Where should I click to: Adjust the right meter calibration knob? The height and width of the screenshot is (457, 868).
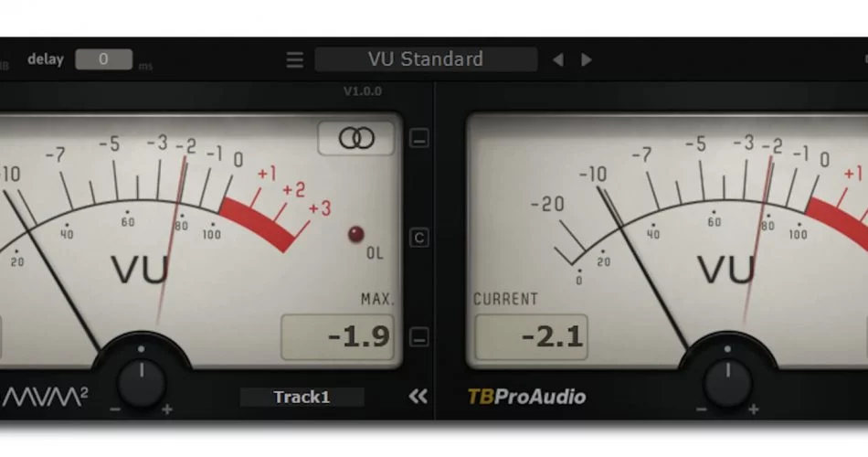point(727,382)
